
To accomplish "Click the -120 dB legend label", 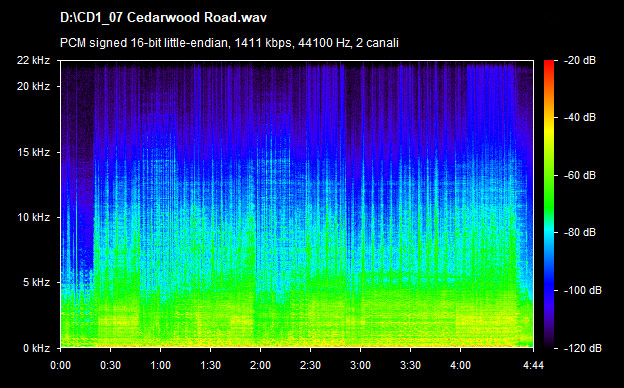I will 583,348.
